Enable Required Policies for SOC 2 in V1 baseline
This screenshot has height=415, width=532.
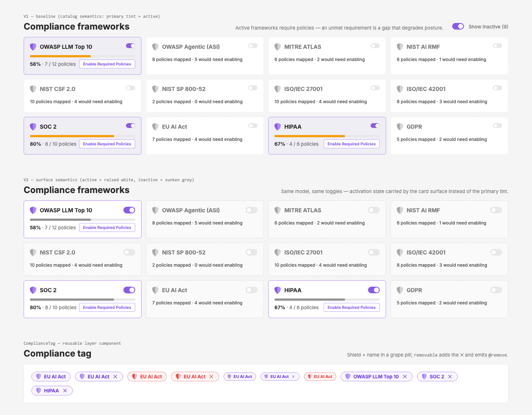click(107, 144)
